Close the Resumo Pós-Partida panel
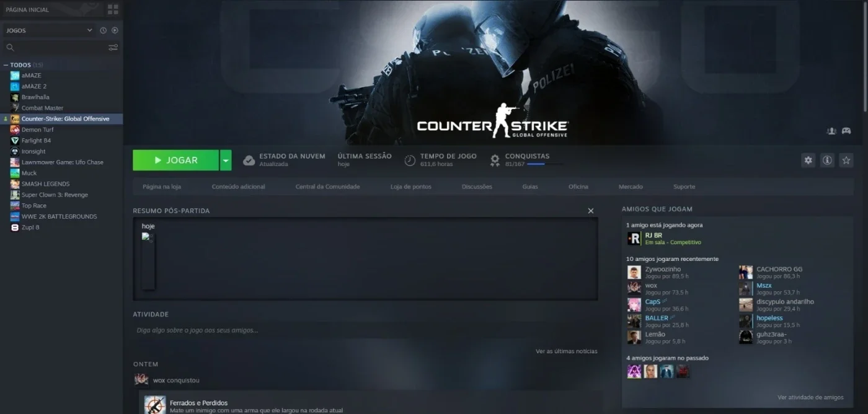 click(x=591, y=211)
